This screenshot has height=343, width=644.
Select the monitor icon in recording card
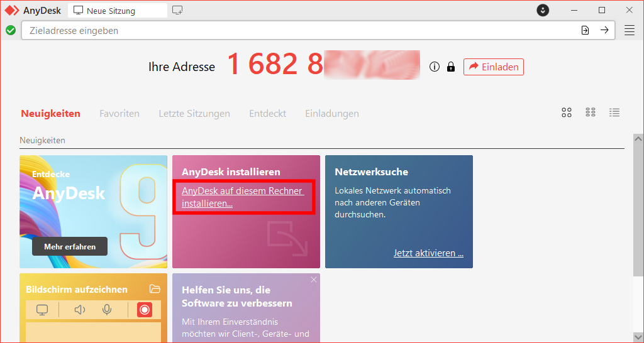pos(42,310)
